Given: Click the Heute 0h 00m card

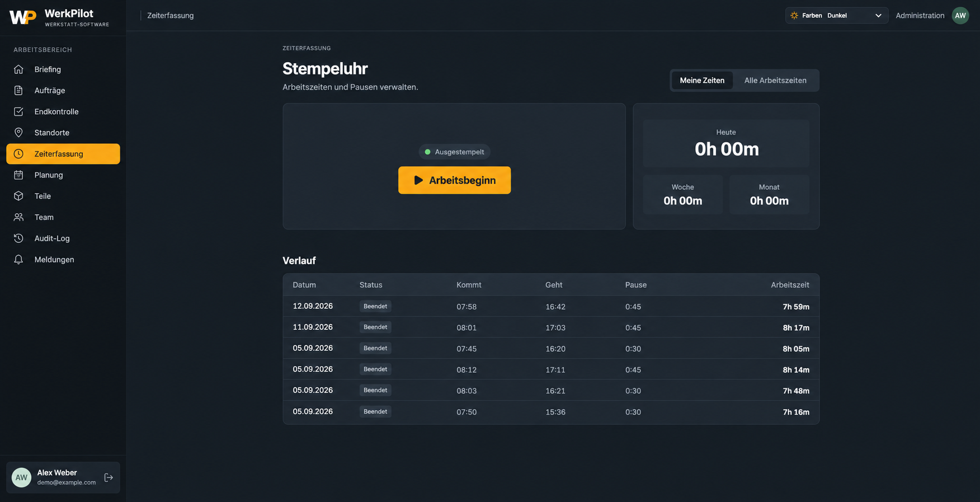Looking at the screenshot, I should tap(726, 143).
